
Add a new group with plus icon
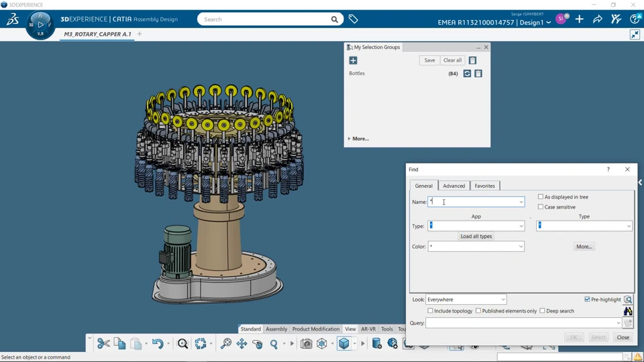click(354, 60)
